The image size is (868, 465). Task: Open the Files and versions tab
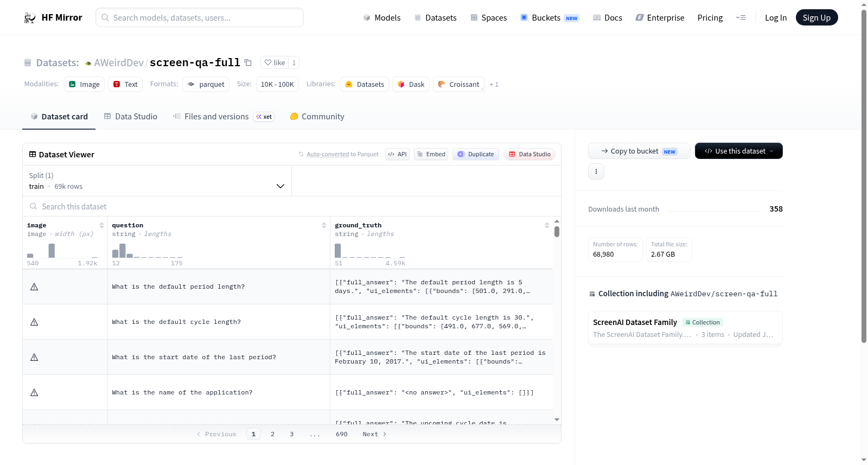tap(224, 116)
